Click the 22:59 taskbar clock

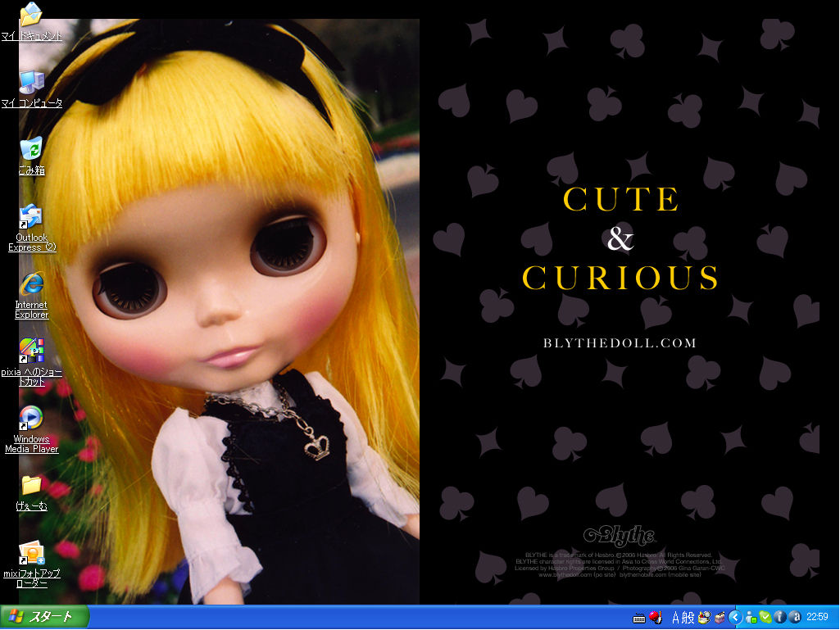(x=818, y=618)
